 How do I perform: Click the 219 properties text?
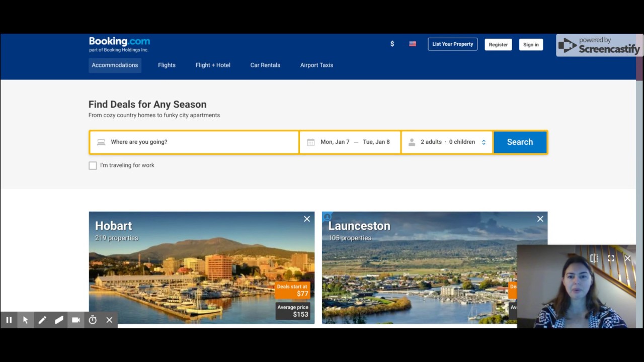click(116, 238)
